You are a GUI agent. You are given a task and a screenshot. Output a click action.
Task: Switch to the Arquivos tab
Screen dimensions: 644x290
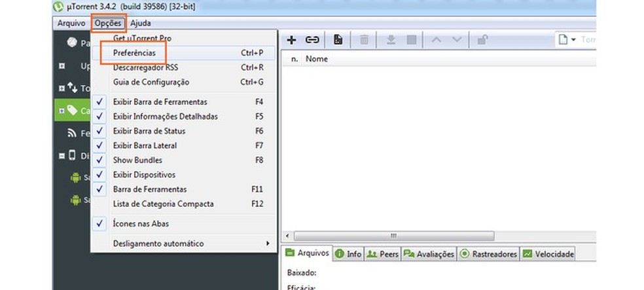pos(307,253)
